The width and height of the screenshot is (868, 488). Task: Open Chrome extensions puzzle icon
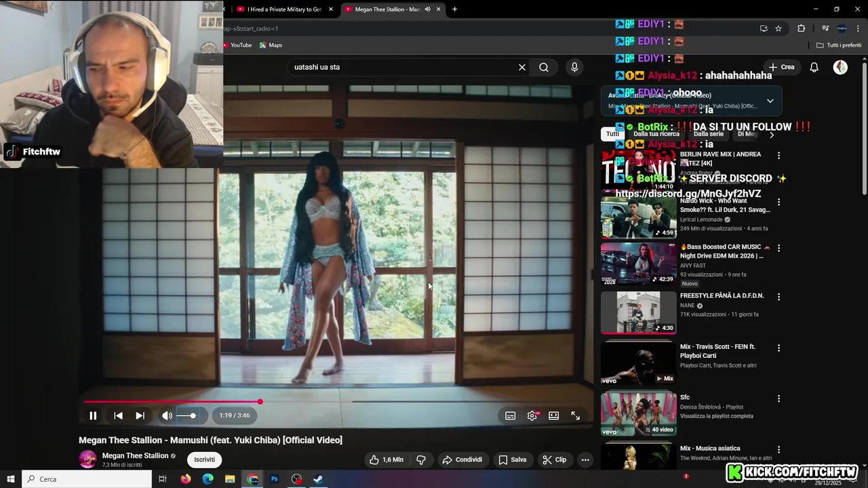[x=801, y=28]
